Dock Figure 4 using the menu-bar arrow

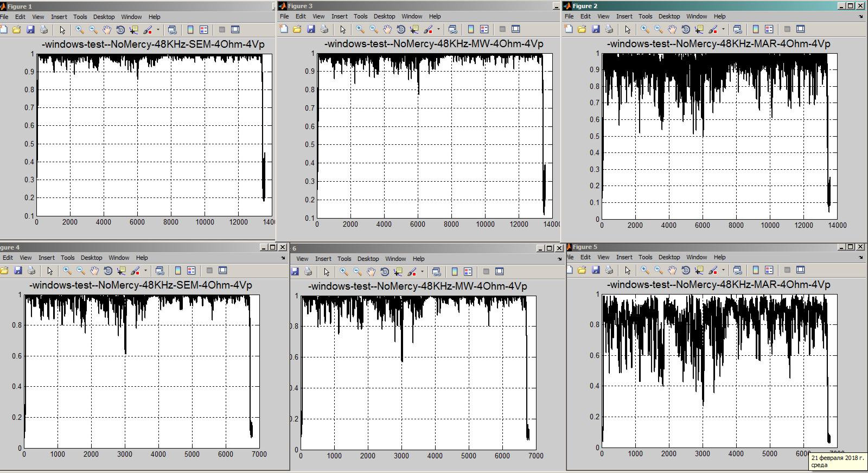[x=283, y=258]
